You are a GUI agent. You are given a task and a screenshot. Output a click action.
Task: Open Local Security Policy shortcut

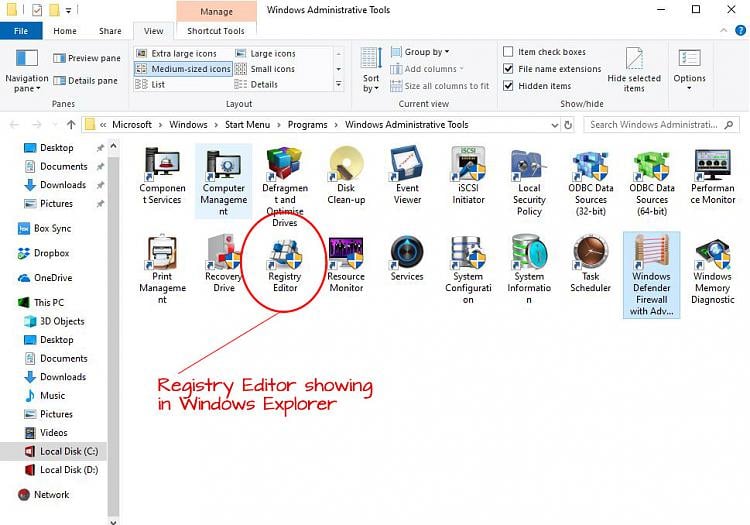(529, 182)
